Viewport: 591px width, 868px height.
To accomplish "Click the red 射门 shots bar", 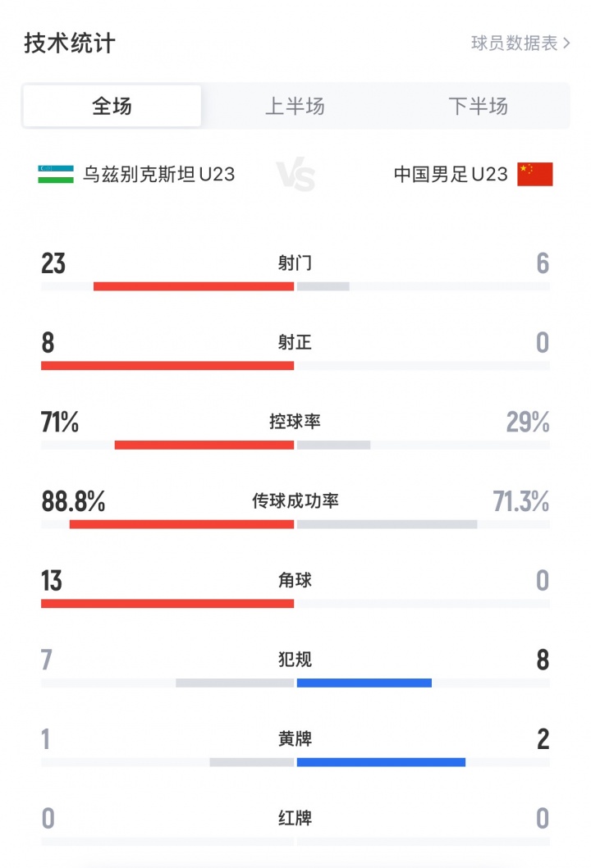I will tap(194, 286).
